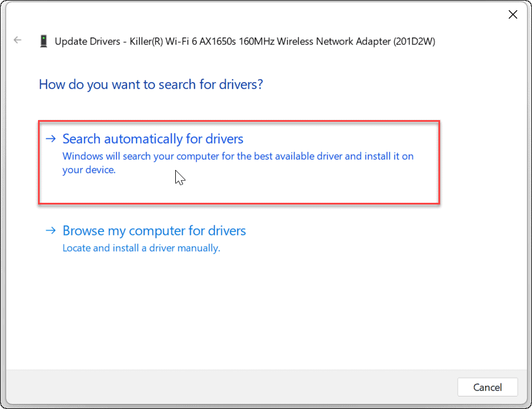Dismiss the wizard with Cancel
532x409 pixels.
click(487, 387)
